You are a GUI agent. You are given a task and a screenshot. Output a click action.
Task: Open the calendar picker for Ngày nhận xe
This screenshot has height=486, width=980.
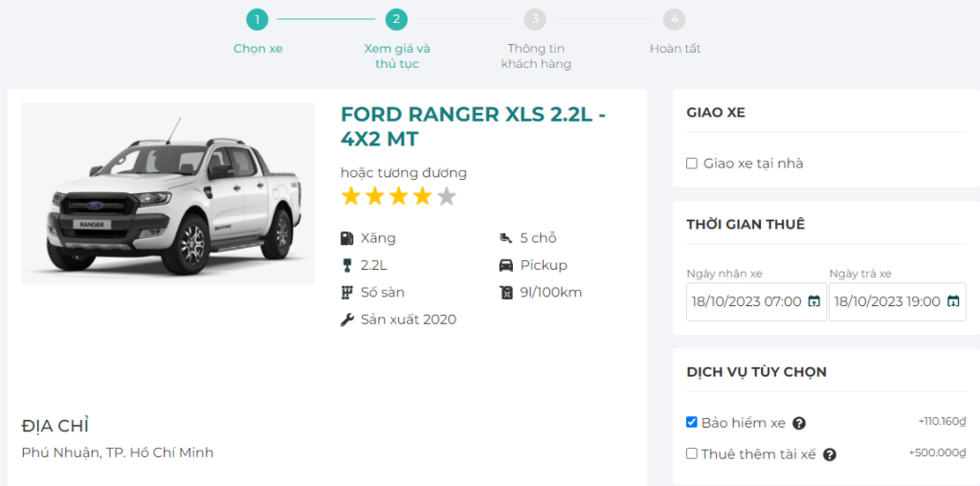click(813, 301)
